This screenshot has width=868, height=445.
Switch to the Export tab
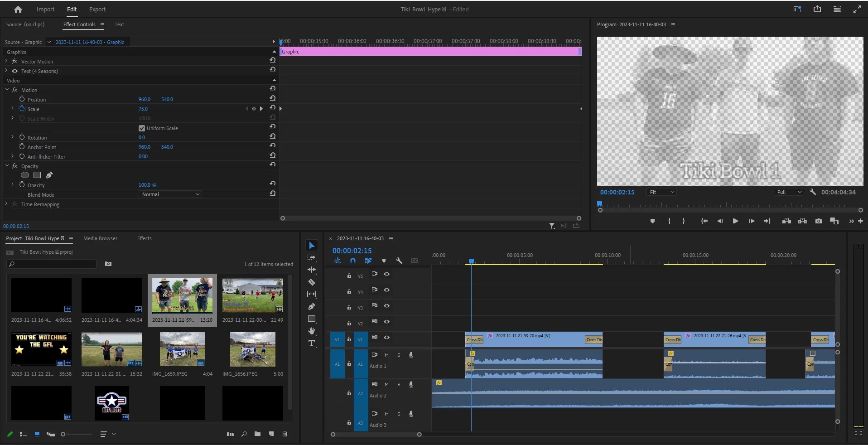97,9
